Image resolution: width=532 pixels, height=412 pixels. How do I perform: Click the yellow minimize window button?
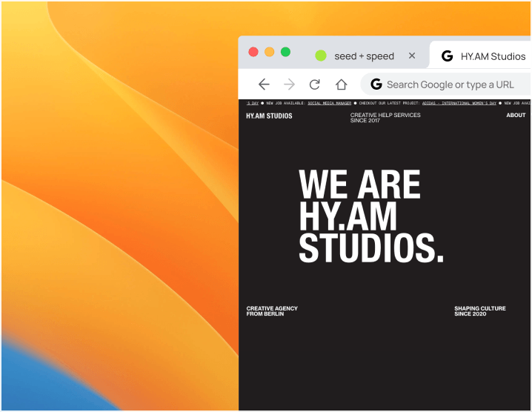point(269,52)
